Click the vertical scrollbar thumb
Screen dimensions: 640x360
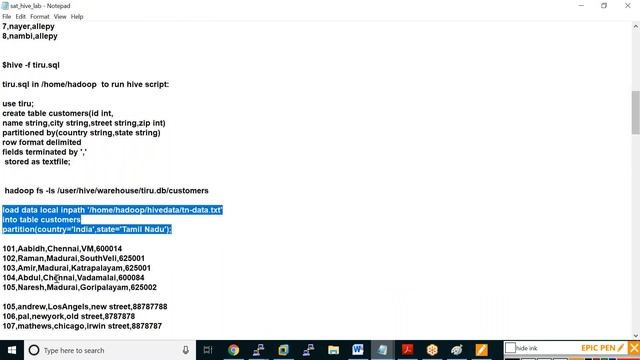tap(636, 112)
